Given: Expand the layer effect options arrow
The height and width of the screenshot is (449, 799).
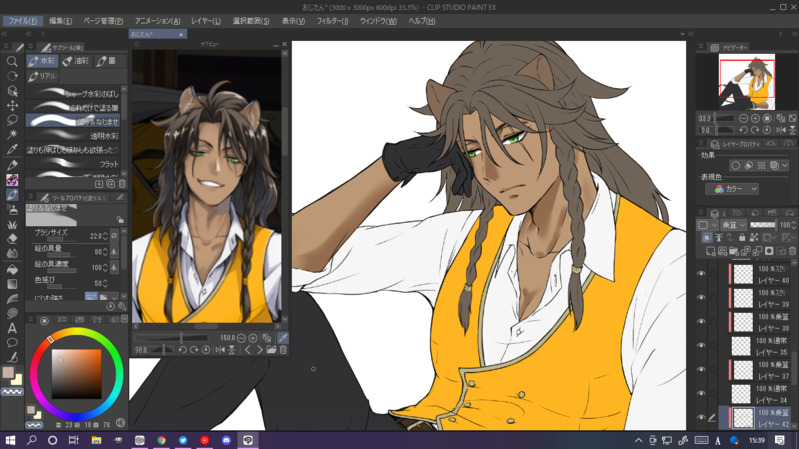Looking at the screenshot, I should [785, 166].
